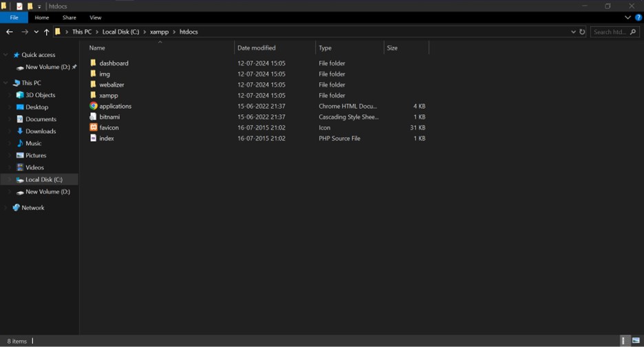Click the dashboard folder icon
The image size is (644, 347).
coord(94,63)
